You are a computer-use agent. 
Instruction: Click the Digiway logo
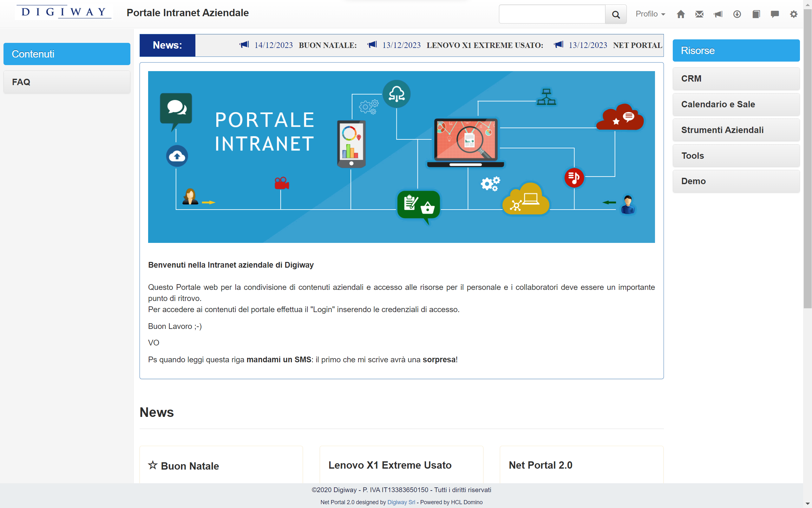click(x=64, y=12)
